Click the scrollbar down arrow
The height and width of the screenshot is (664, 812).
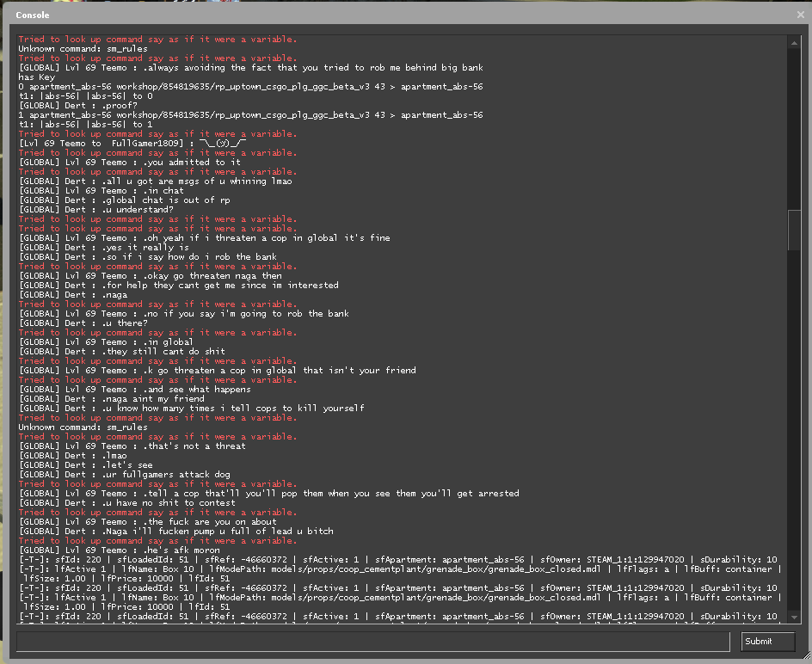(x=794, y=617)
